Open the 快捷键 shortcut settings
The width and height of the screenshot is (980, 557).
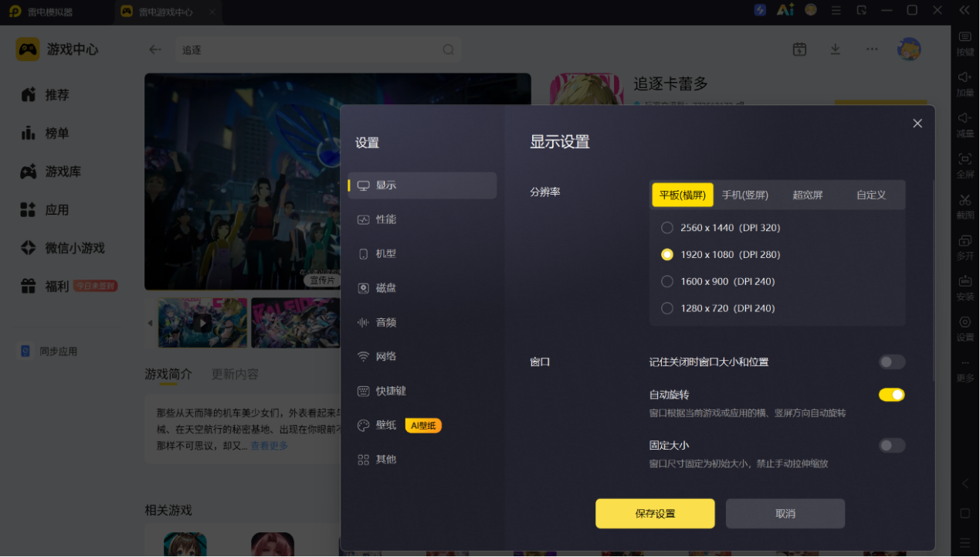coord(422,391)
